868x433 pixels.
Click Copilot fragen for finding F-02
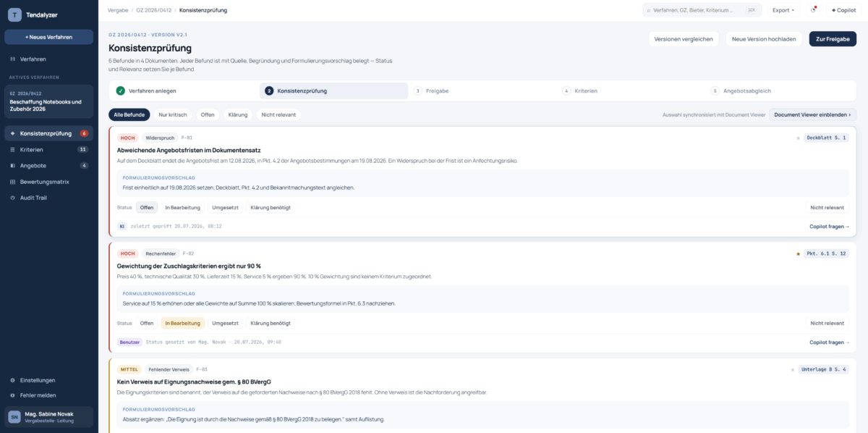tap(830, 342)
